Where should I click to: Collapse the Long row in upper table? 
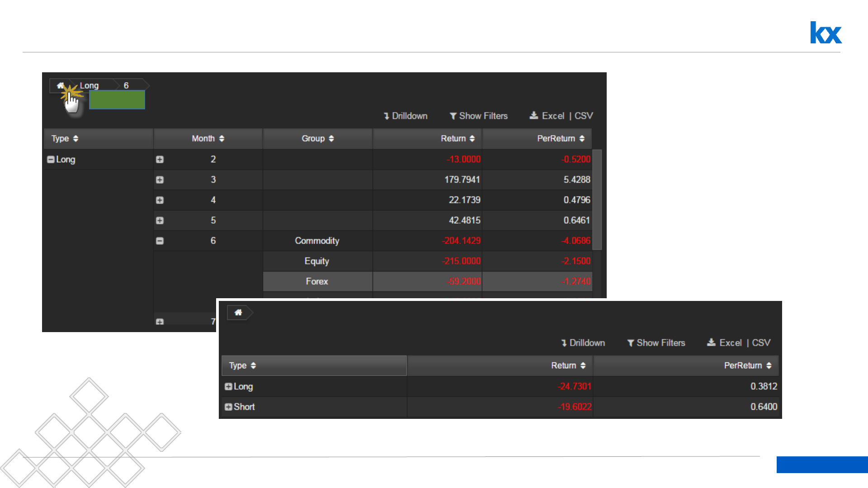click(x=51, y=160)
